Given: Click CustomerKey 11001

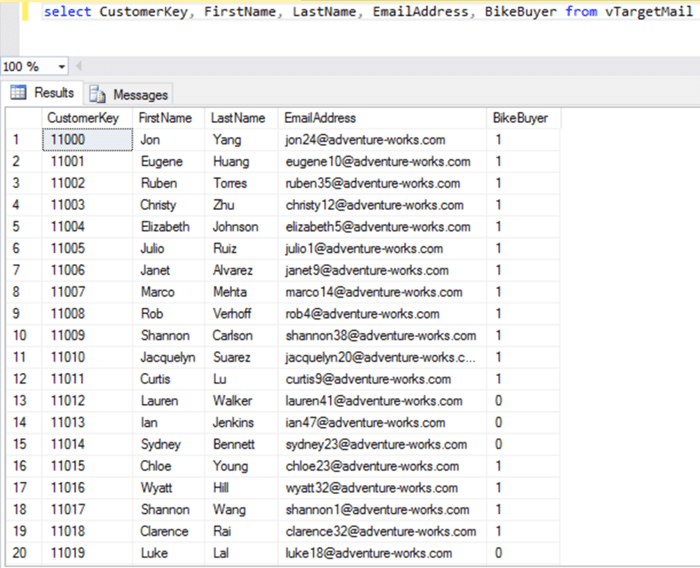Looking at the screenshot, I should coord(67,161).
